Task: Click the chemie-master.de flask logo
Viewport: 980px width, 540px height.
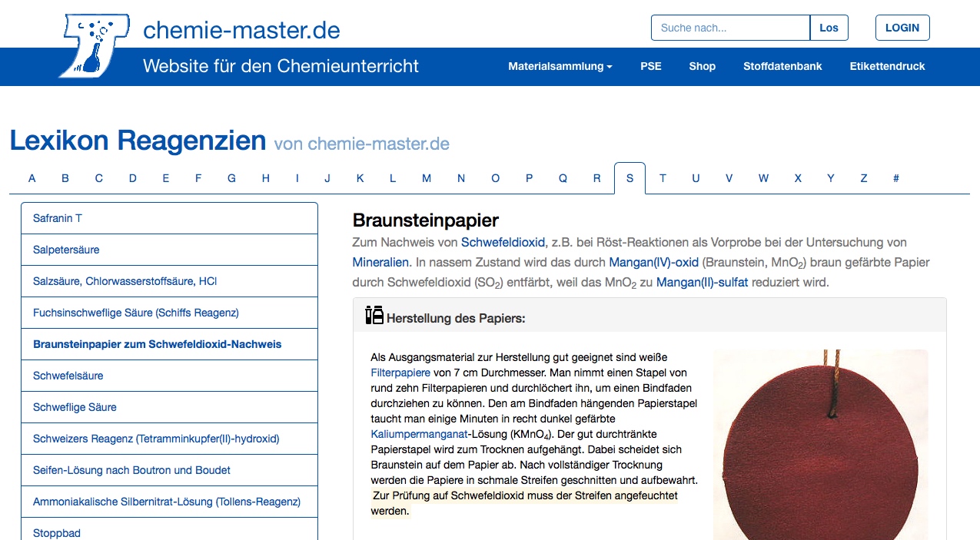Action: tap(94, 45)
